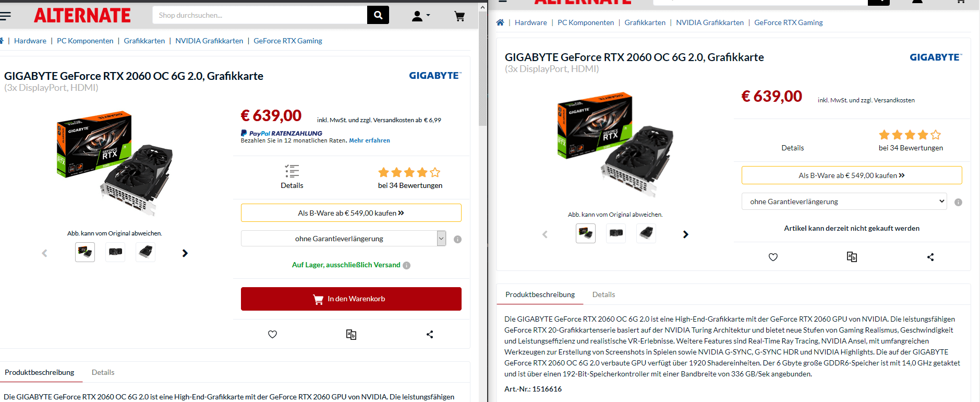Click B-Ware €549,00 button in right window

(852, 175)
